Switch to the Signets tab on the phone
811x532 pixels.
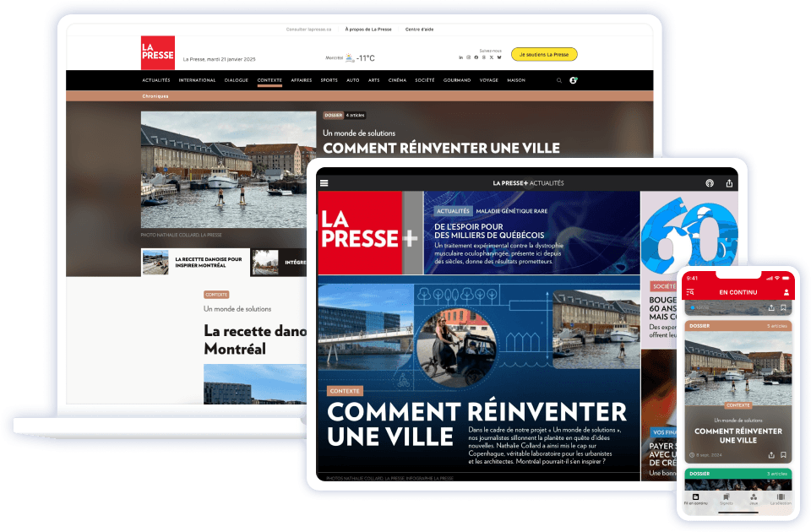click(727, 497)
